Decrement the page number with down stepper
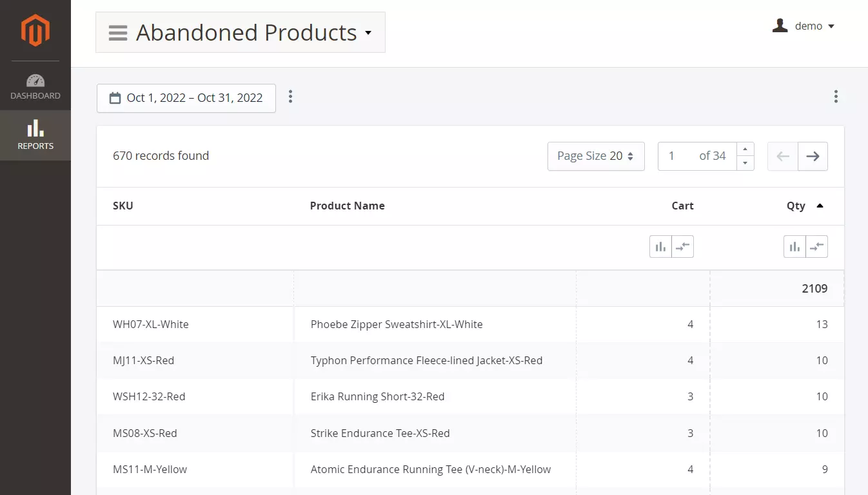 [745, 164]
